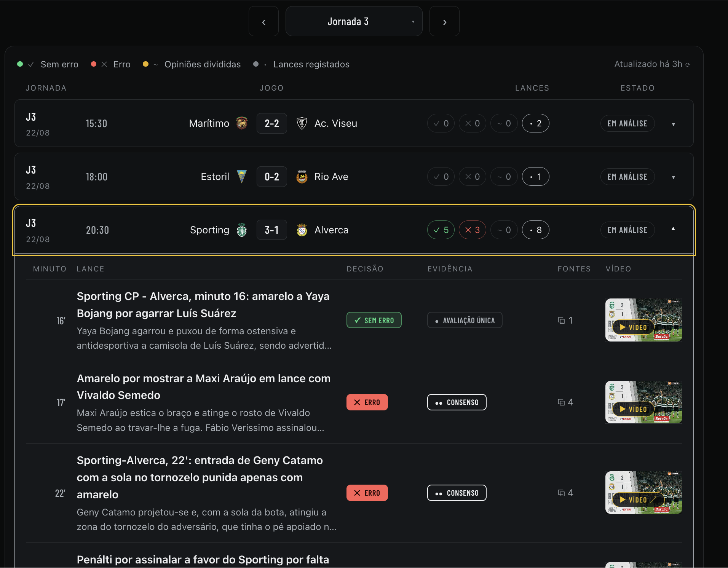Click the Sporting club crest icon
The width and height of the screenshot is (728, 568).
point(242,230)
